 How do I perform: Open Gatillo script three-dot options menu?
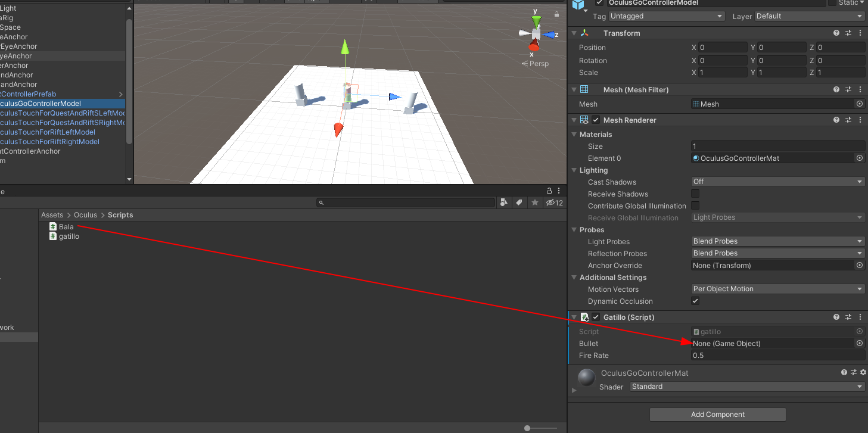point(860,317)
